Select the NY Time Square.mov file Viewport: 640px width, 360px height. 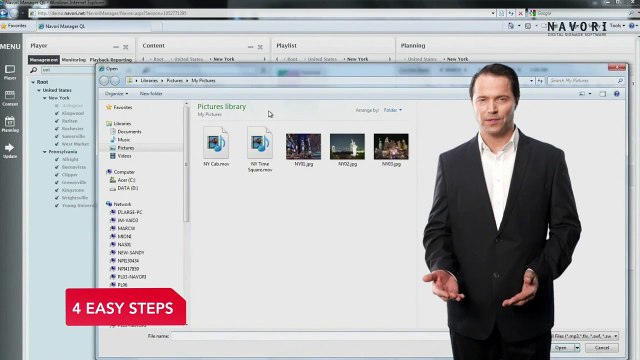coord(260,149)
